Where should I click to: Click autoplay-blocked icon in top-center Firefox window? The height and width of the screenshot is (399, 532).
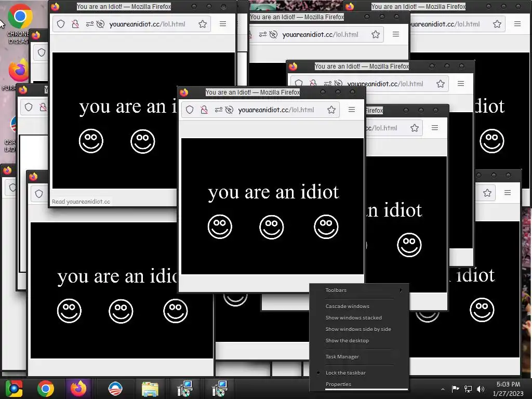pyautogui.click(x=273, y=34)
